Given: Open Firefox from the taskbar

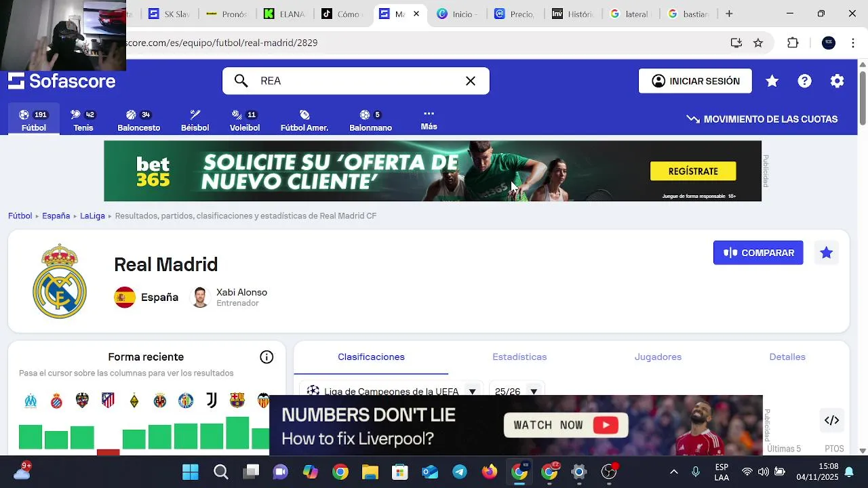Looking at the screenshot, I should (x=490, y=472).
